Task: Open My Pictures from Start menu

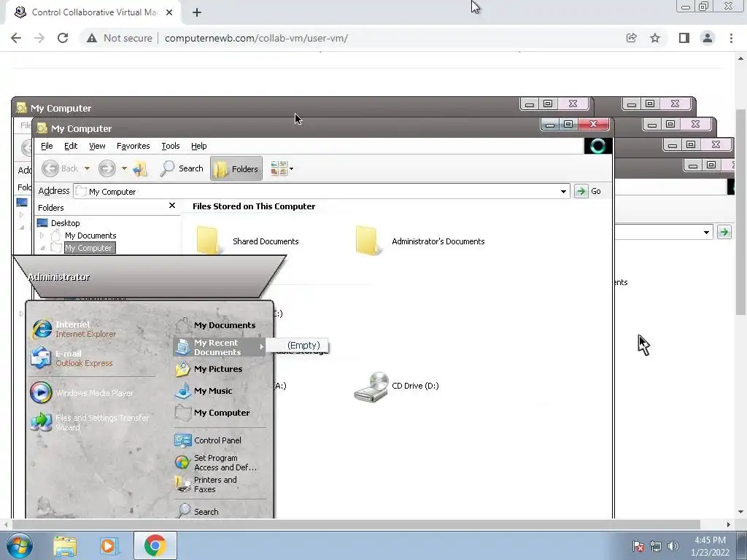Action: pos(209,369)
